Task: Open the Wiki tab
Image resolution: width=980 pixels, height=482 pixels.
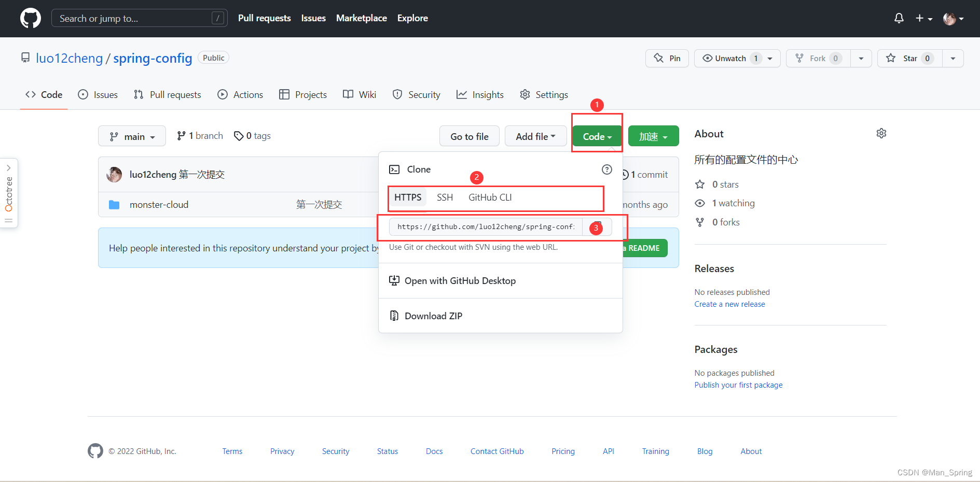Action: coord(360,94)
